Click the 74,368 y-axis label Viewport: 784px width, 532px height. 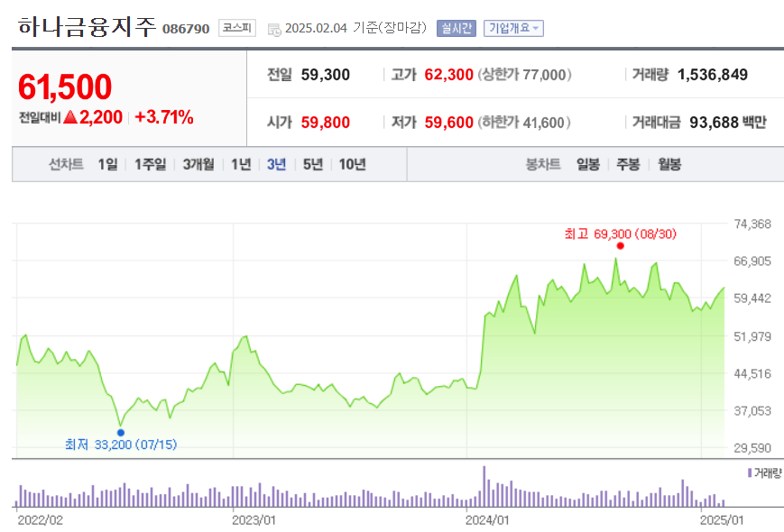click(752, 225)
